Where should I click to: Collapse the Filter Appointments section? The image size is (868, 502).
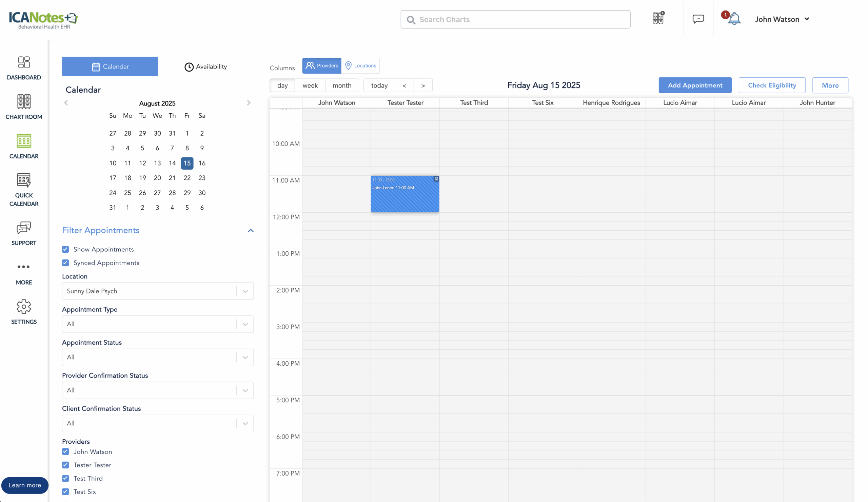coord(251,231)
